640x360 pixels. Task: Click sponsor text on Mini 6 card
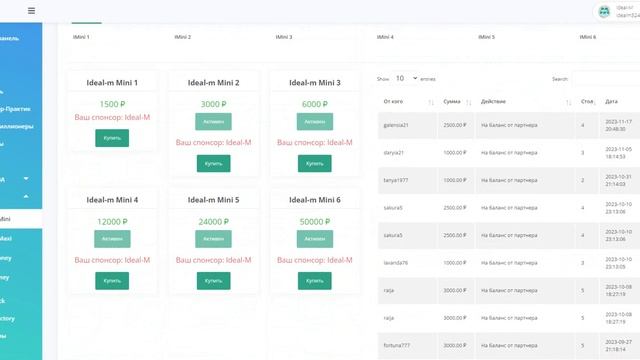click(x=315, y=260)
